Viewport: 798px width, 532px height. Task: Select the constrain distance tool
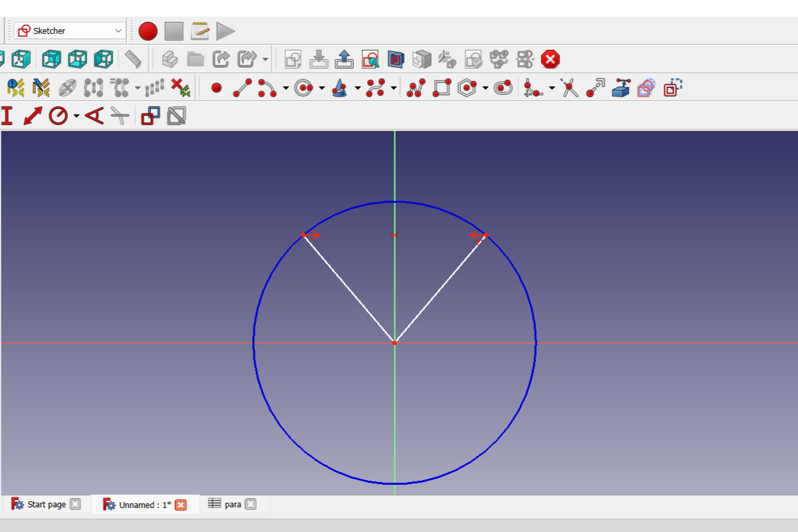pos(32,116)
